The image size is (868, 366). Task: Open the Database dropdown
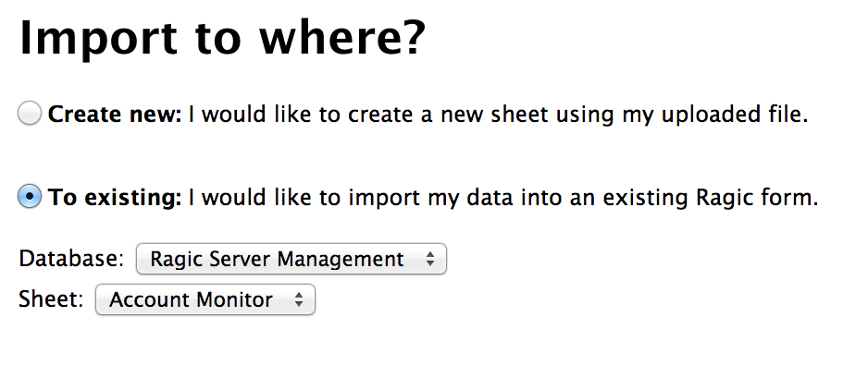tap(291, 259)
